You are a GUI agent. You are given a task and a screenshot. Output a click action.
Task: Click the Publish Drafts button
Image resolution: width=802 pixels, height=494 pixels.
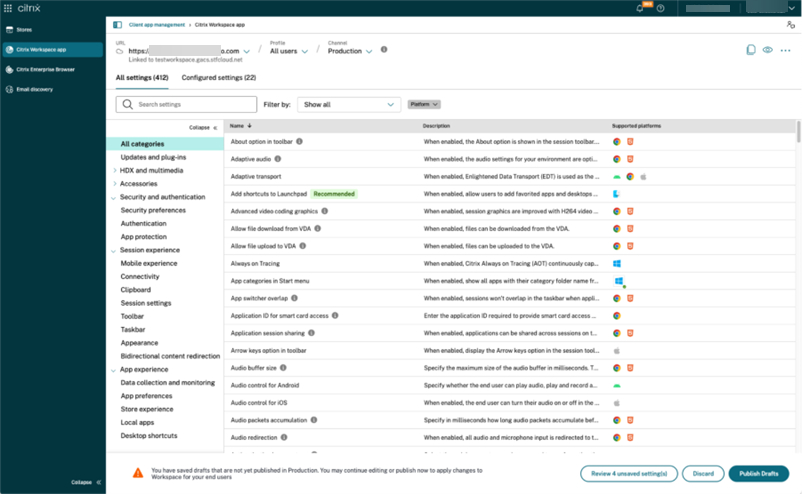(x=759, y=473)
